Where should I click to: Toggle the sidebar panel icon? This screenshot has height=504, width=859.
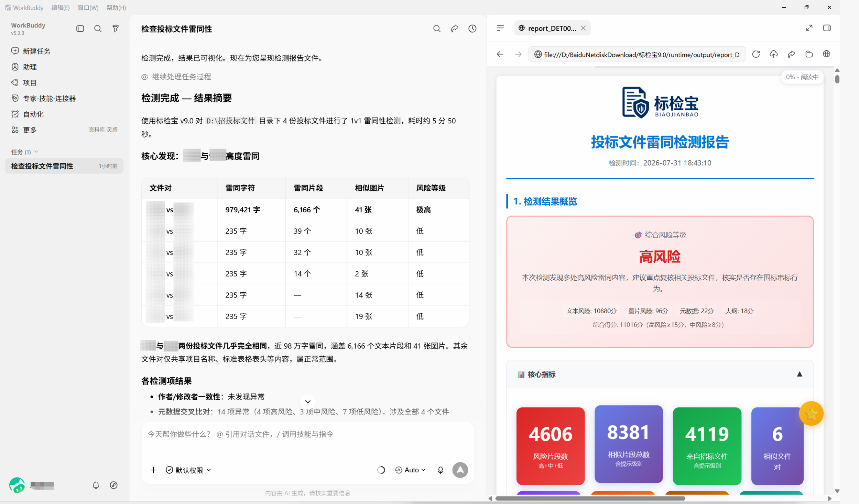(x=80, y=29)
